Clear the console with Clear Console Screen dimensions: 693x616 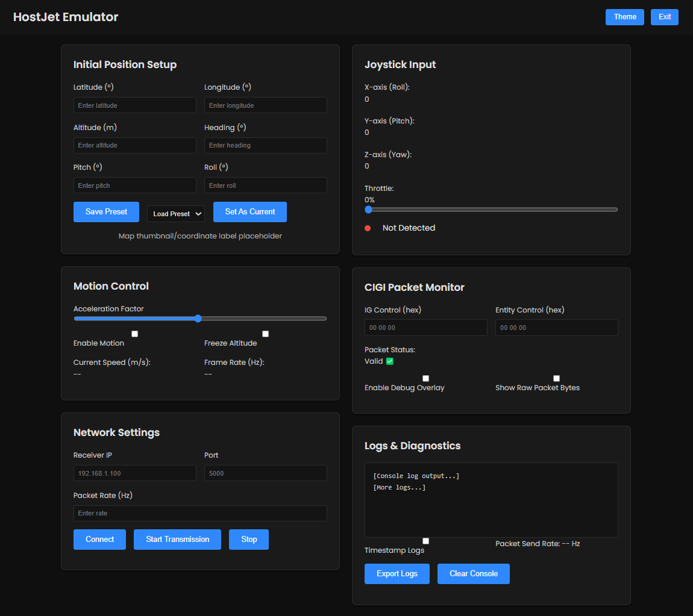(x=473, y=574)
